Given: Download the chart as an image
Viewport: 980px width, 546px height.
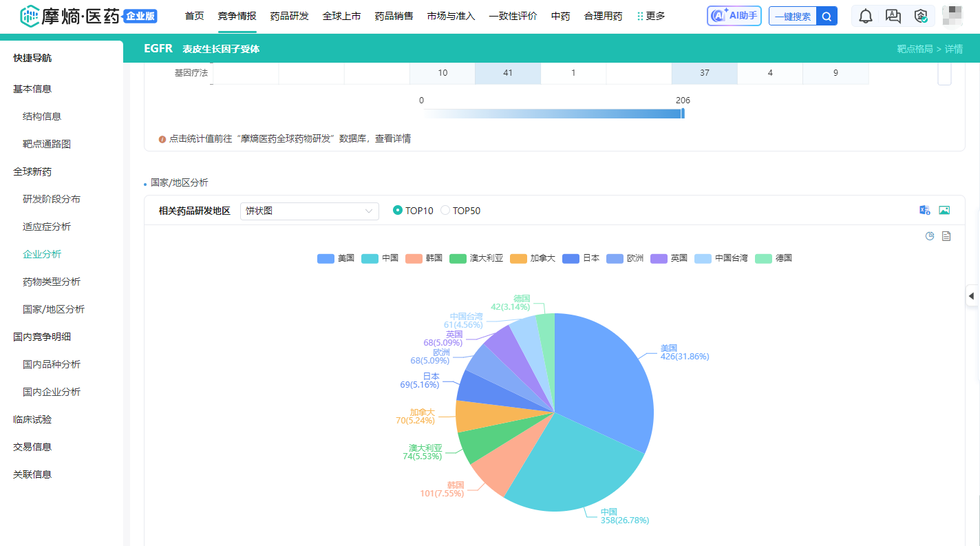Looking at the screenshot, I should pyautogui.click(x=944, y=210).
